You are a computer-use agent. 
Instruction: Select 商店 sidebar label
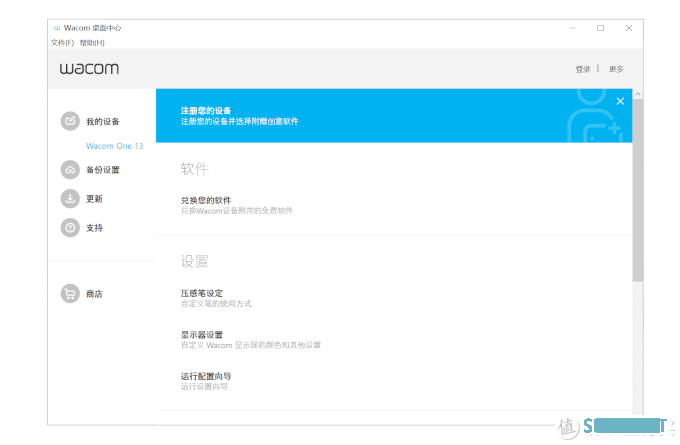pyautogui.click(x=94, y=294)
